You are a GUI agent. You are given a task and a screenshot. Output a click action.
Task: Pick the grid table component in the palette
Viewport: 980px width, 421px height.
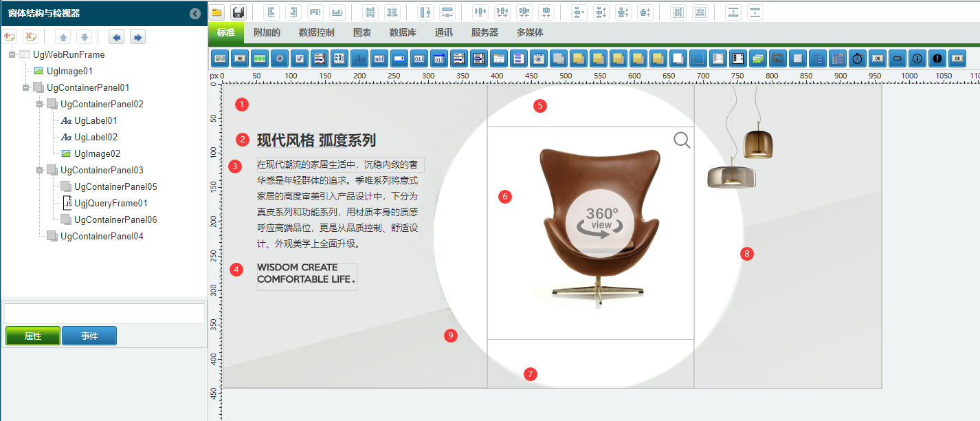click(x=798, y=58)
